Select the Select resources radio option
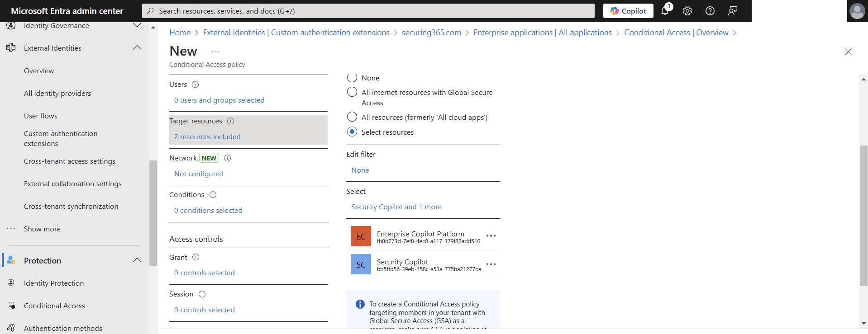 point(352,132)
